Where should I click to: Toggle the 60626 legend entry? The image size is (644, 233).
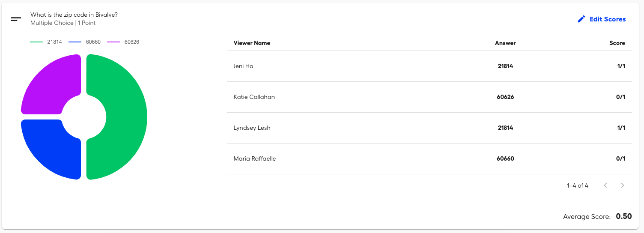click(123, 42)
